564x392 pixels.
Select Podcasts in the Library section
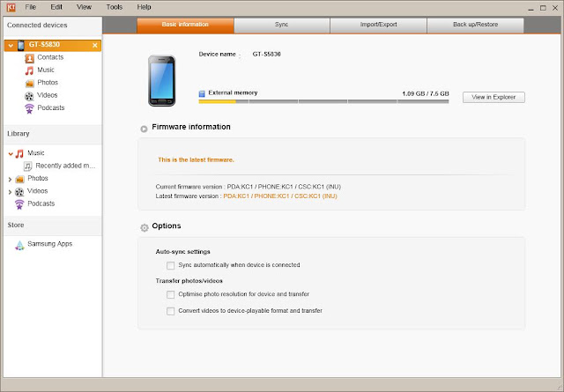[x=41, y=203]
